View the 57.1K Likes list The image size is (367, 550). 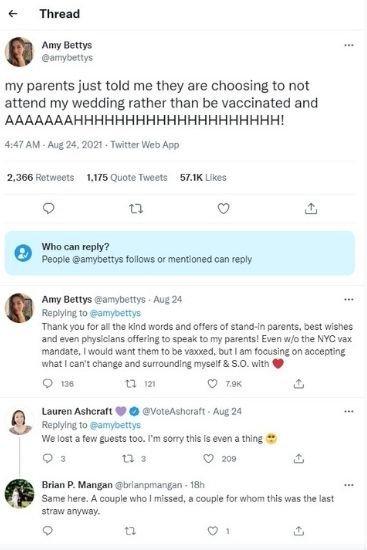[x=203, y=177]
